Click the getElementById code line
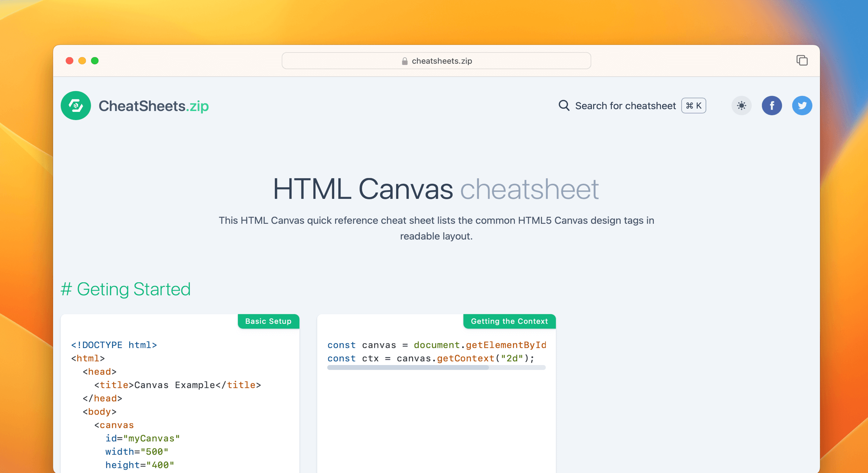The height and width of the screenshot is (473, 868). (x=436, y=345)
